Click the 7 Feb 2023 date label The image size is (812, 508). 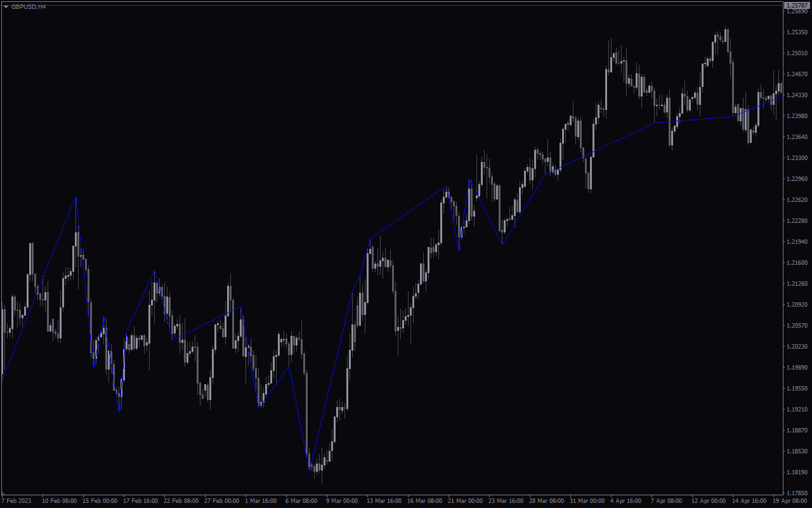point(16,500)
